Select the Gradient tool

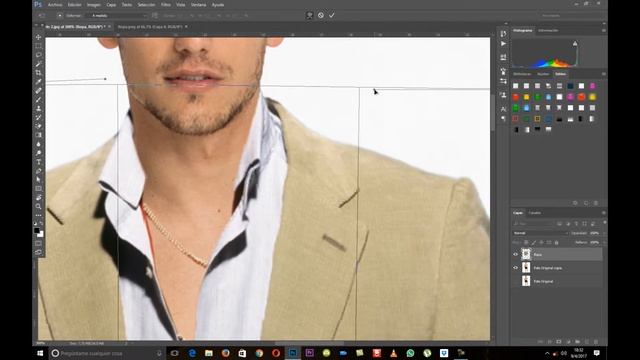38,135
